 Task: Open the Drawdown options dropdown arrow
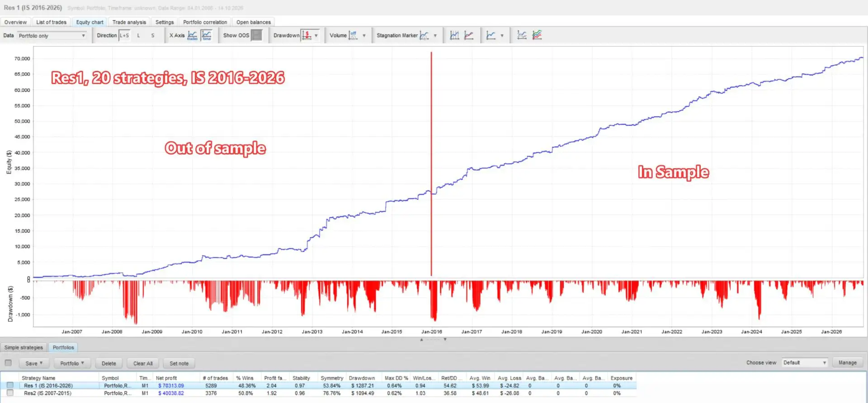(x=316, y=36)
